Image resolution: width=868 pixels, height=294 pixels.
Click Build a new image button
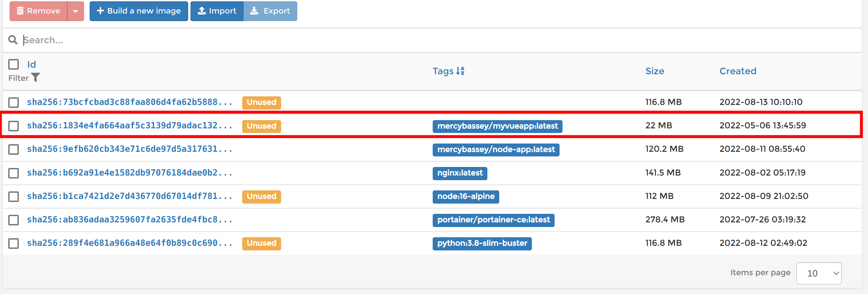coord(138,11)
